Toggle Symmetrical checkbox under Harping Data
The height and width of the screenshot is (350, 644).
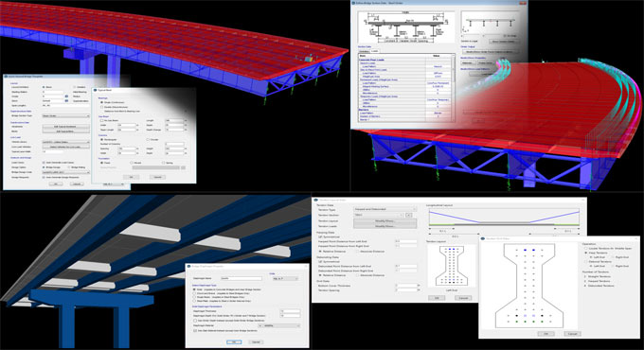(320, 236)
